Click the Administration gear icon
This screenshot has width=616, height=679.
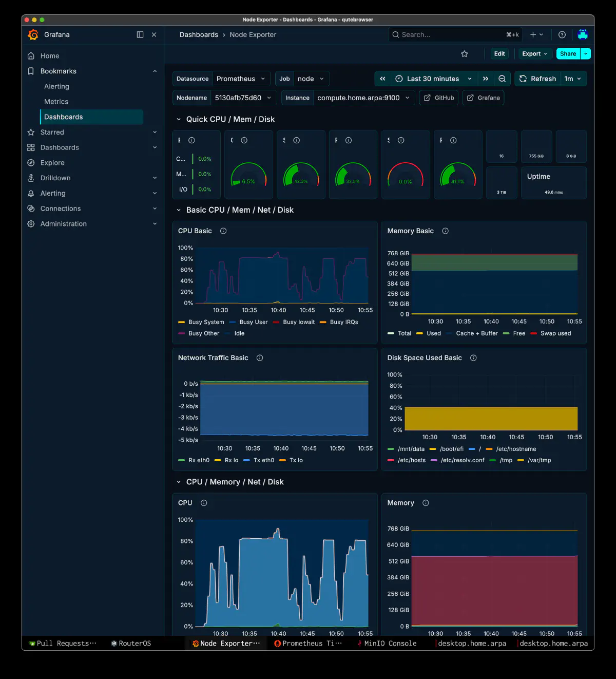point(31,224)
